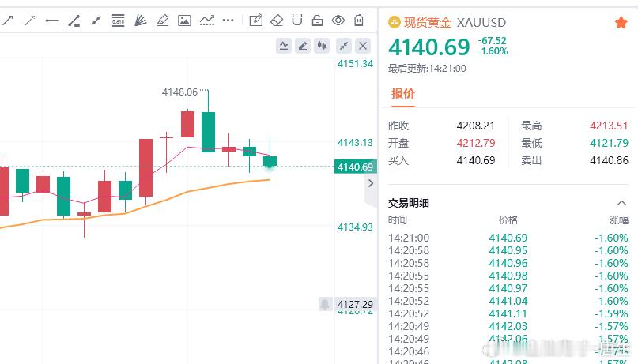Screen dimensions: 638x364
Task: Select trade row priced 4140.96
Action: (508, 263)
